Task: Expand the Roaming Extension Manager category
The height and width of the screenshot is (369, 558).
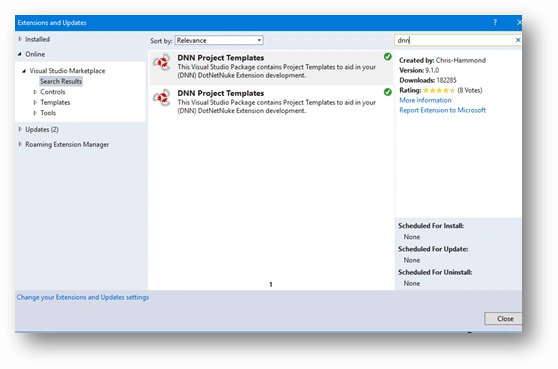Action: click(20, 144)
